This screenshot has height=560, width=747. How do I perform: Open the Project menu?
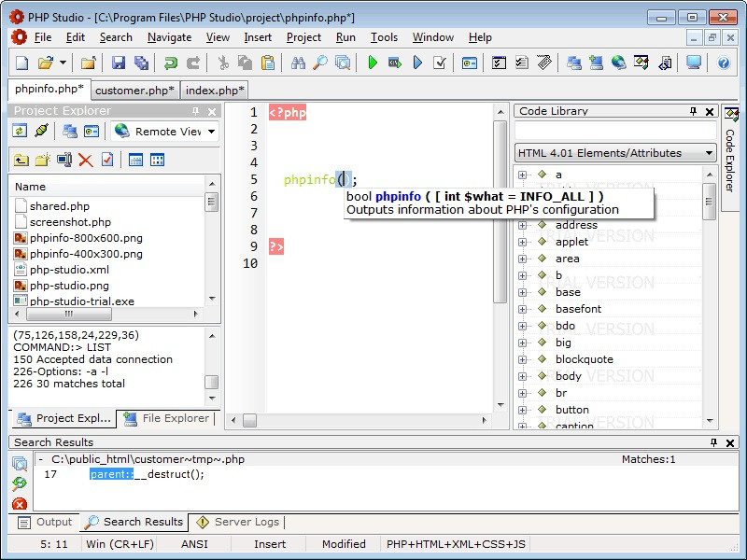(x=303, y=37)
